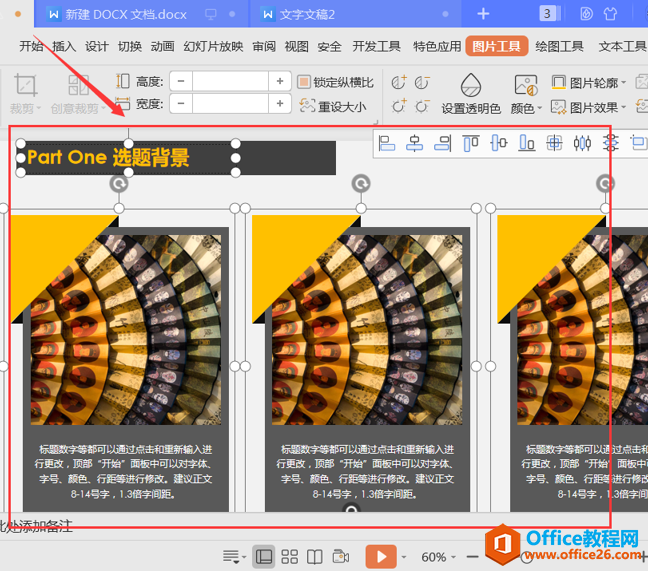This screenshot has width=648, height=572.
Task: Switch to the 切换 tab
Action: (x=130, y=46)
